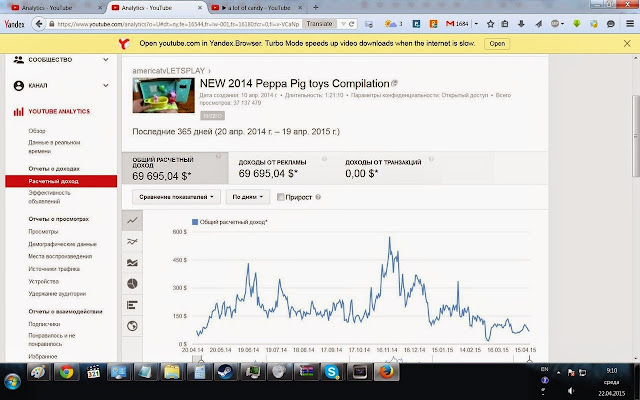Select the pie chart view icon
The height and width of the screenshot is (400, 640).
(132, 284)
